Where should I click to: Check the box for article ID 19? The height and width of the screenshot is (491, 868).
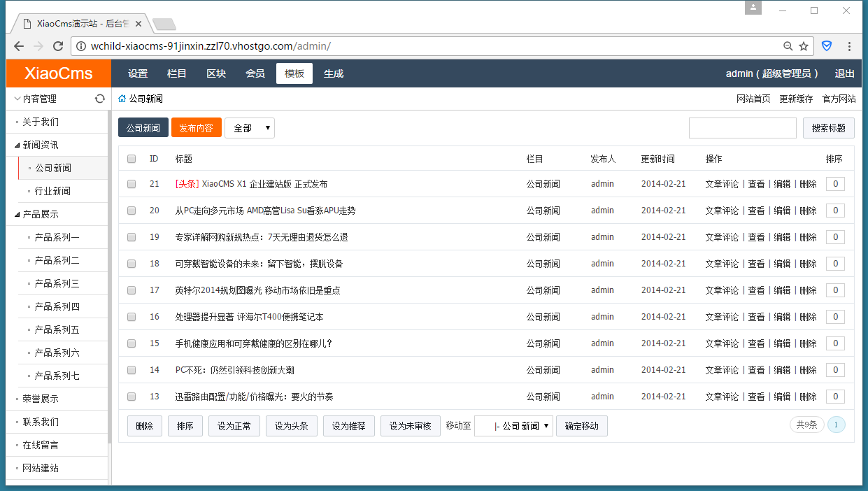131,237
